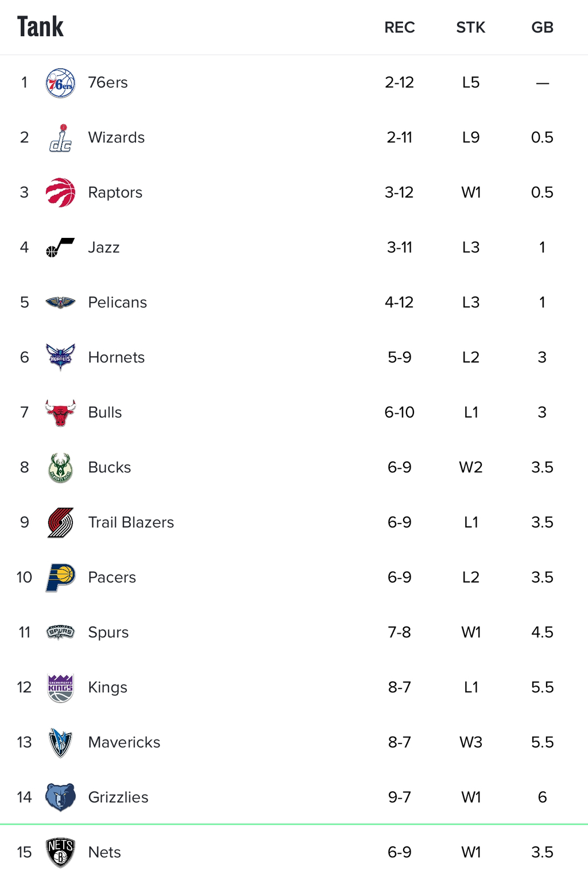Sort standings by REC column header
The width and height of the screenshot is (588, 878).
point(400,28)
